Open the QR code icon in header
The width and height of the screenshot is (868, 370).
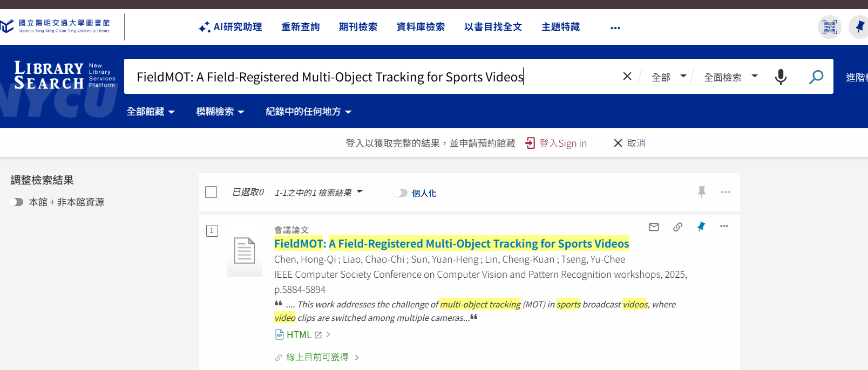click(829, 27)
